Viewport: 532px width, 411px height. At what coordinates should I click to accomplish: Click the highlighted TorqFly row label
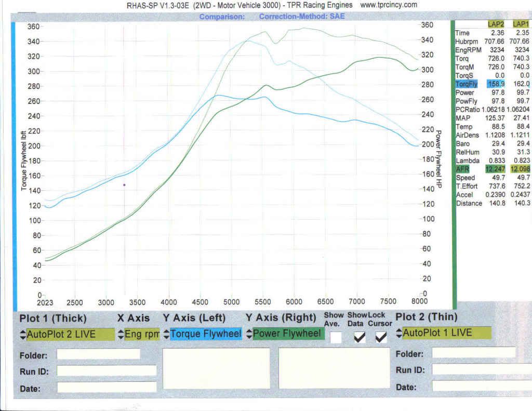point(465,84)
